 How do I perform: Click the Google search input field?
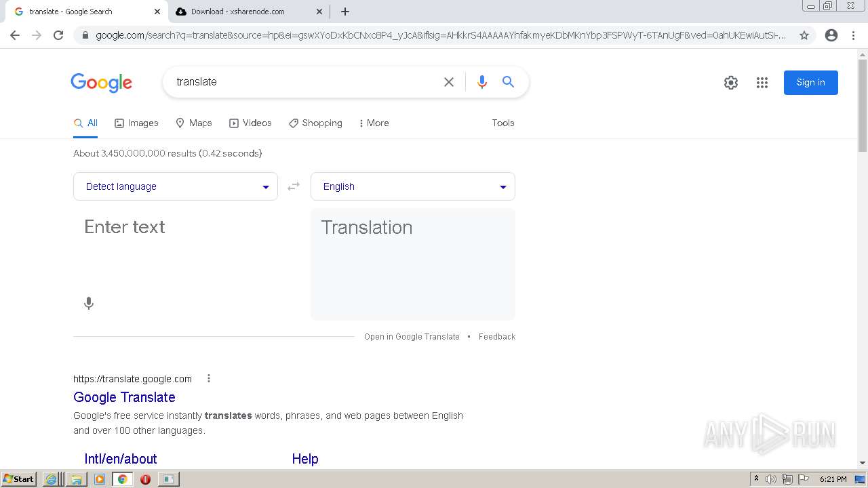(305, 82)
